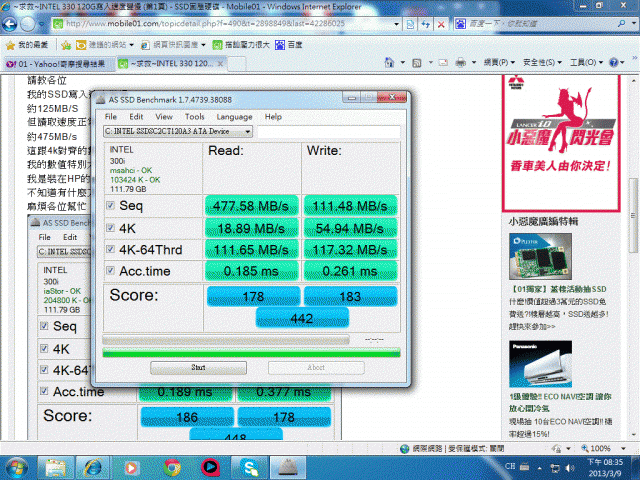Open the 安全性(S) safety menu dropdown
Screen dimensions: 640x480
(542, 62)
